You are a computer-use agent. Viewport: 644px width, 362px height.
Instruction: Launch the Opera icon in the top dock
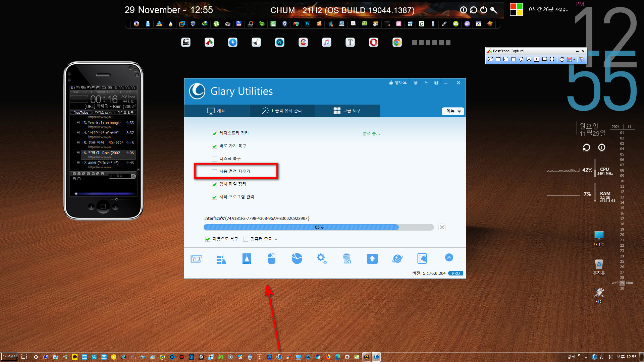[374, 42]
